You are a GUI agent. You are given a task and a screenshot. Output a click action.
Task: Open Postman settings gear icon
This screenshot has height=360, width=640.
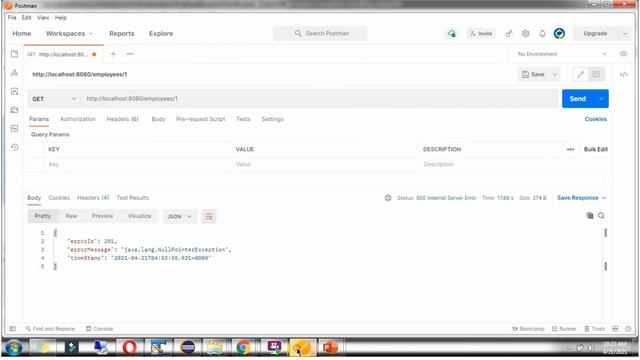pos(526,33)
